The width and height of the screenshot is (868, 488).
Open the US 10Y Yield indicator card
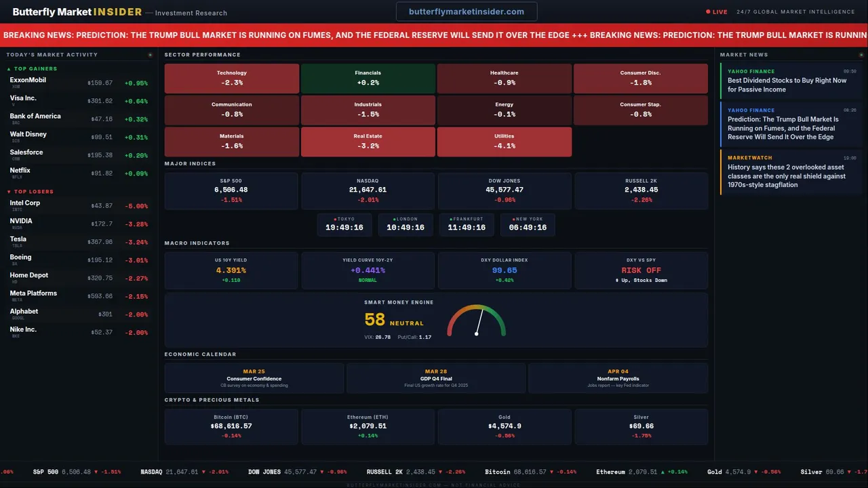(231, 270)
